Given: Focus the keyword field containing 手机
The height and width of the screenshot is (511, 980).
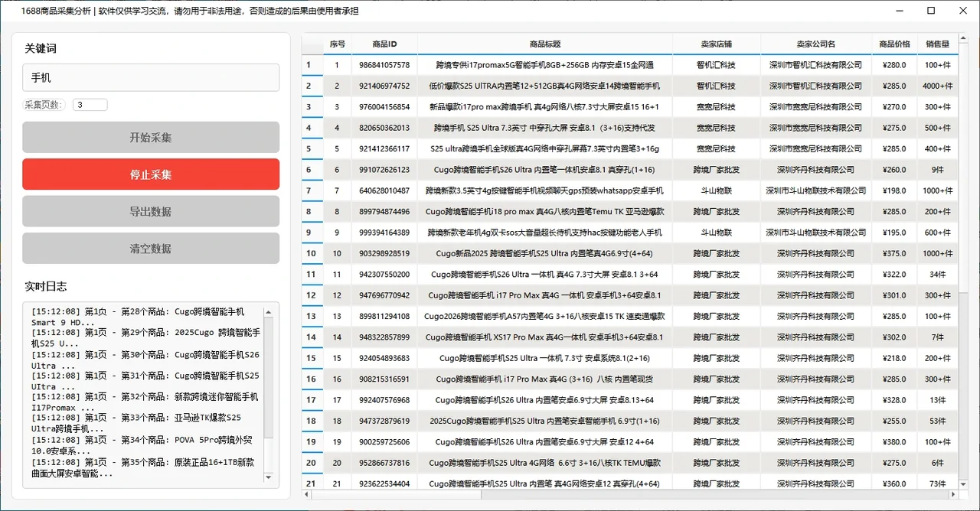Looking at the screenshot, I should [151, 77].
